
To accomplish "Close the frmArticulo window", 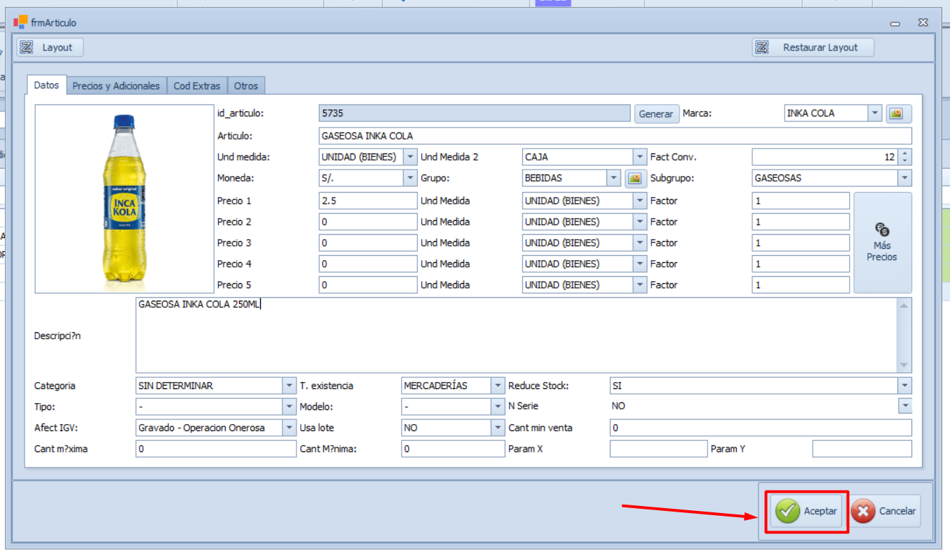I will tap(923, 23).
